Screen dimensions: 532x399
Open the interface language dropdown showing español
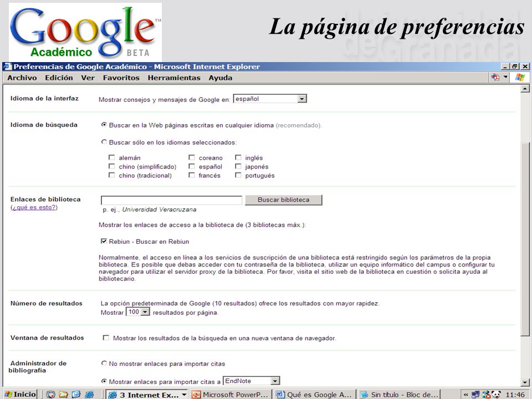click(270, 99)
